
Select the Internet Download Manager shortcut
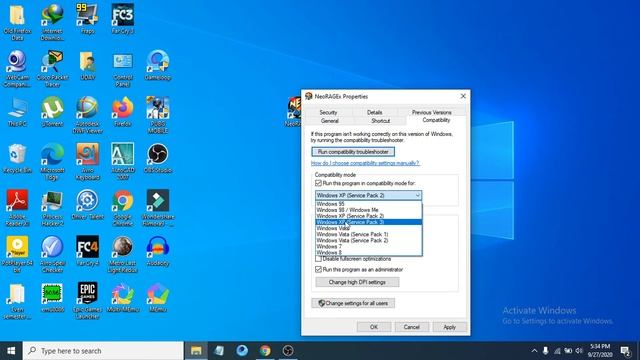point(52,22)
